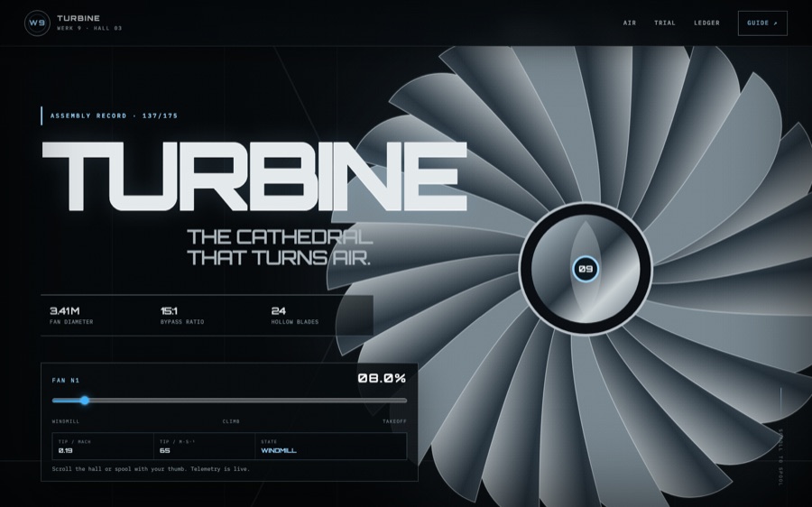Click the ASSEMBLY RECORD · 137/175 label
Image resolution: width=812 pixels, height=507 pixels.
pos(114,116)
